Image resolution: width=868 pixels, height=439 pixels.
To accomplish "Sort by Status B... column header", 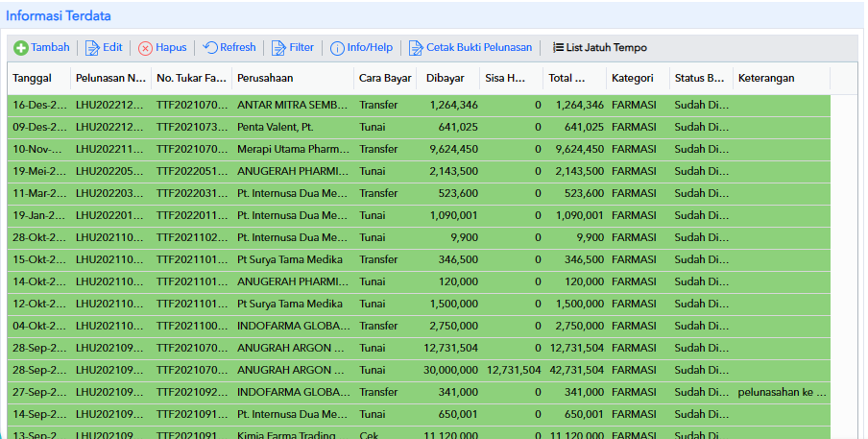I will [x=701, y=78].
